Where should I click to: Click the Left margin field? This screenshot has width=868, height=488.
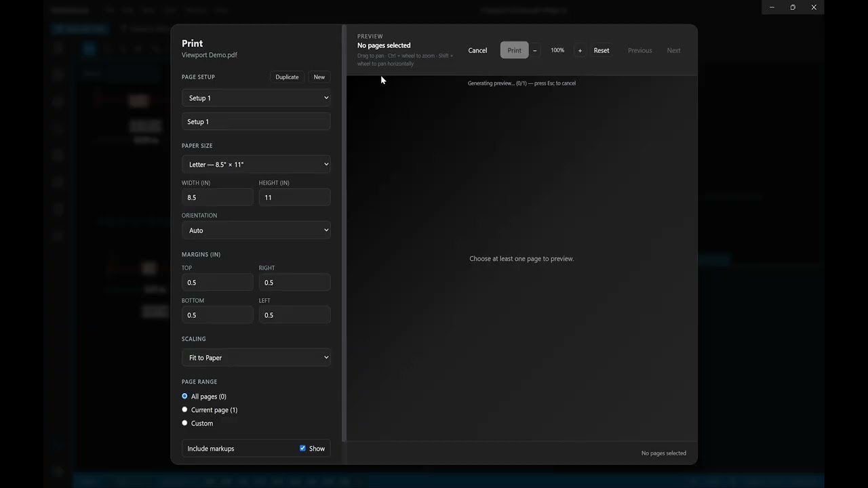pos(294,315)
